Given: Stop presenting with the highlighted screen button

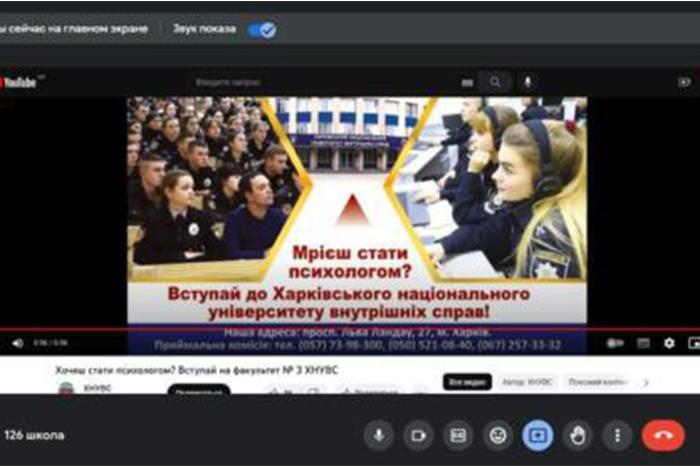Looking at the screenshot, I should point(538,435).
